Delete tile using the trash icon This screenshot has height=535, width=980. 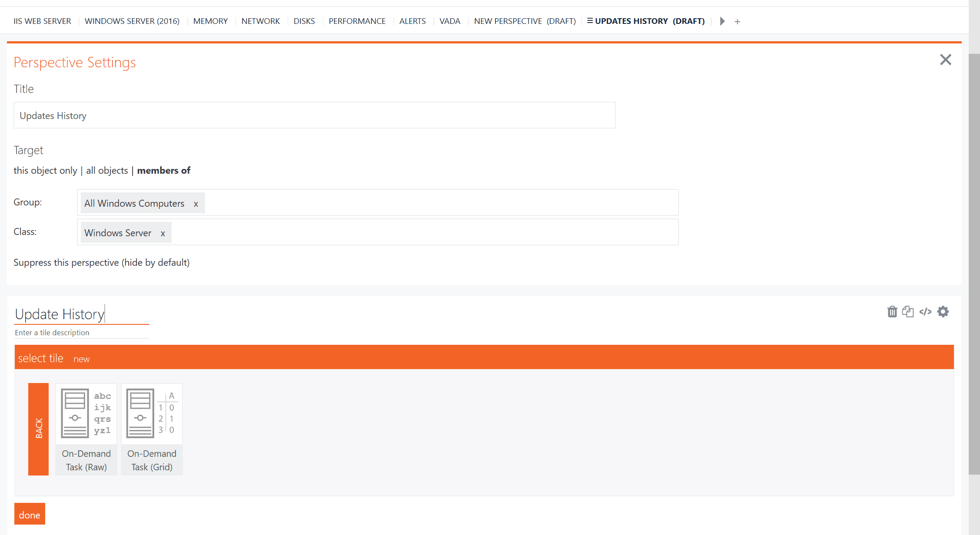point(892,312)
